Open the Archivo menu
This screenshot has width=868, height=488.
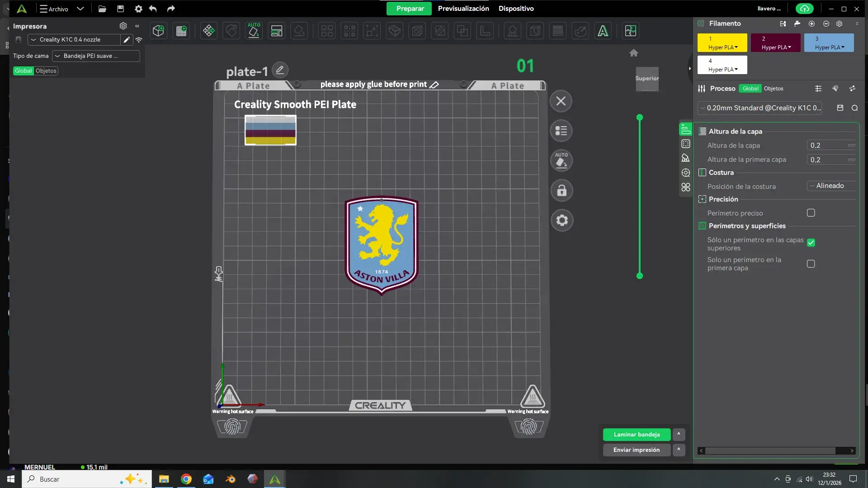[54, 9]
